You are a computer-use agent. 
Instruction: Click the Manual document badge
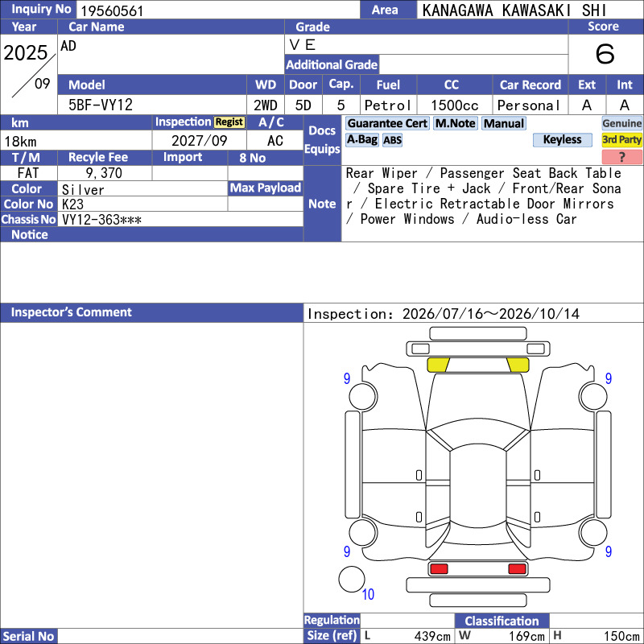click(504, 123)
